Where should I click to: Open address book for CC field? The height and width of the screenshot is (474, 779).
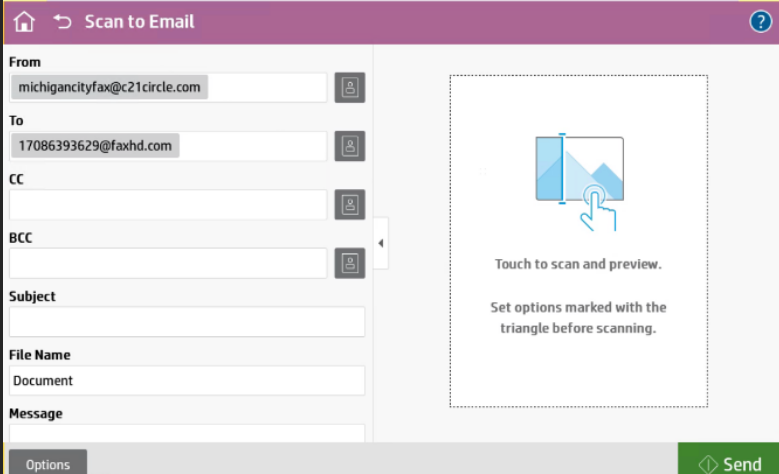[x=350, y=205]
